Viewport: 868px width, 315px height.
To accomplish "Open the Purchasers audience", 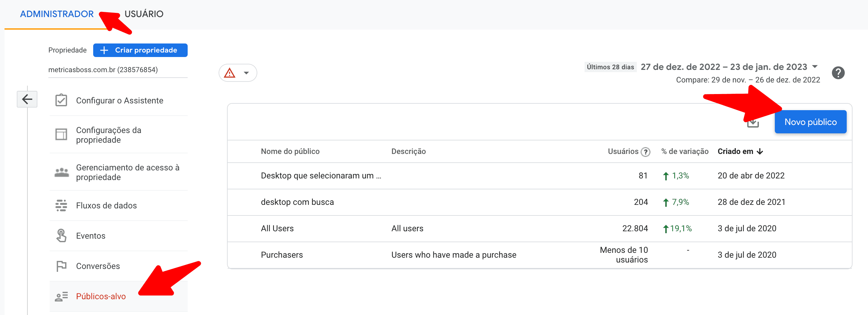I will (282, 255).
